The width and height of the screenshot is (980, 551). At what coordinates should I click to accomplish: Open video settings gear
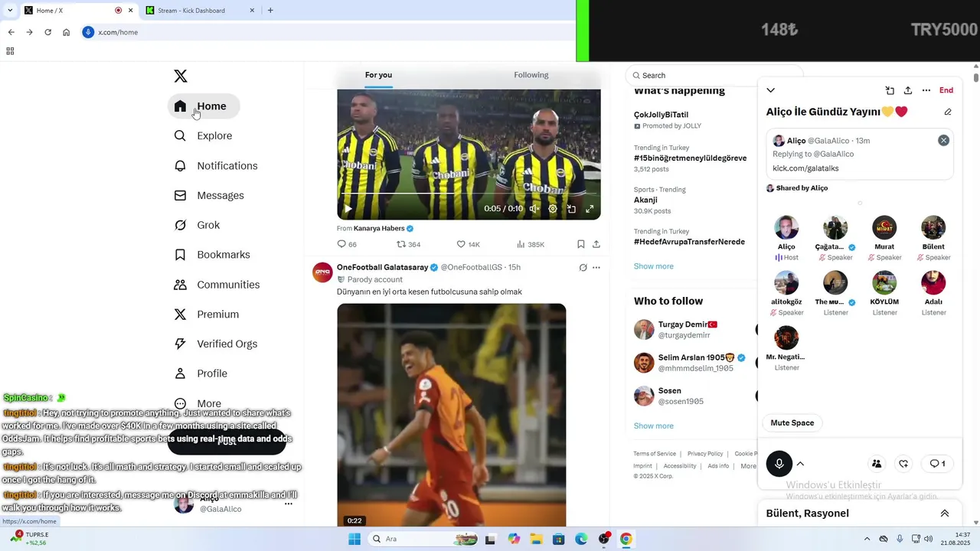pos(553,208)
